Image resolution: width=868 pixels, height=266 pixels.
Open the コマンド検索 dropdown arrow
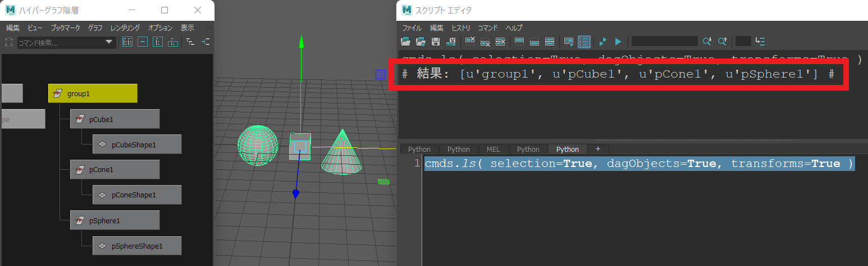click(x=109, y=42)
